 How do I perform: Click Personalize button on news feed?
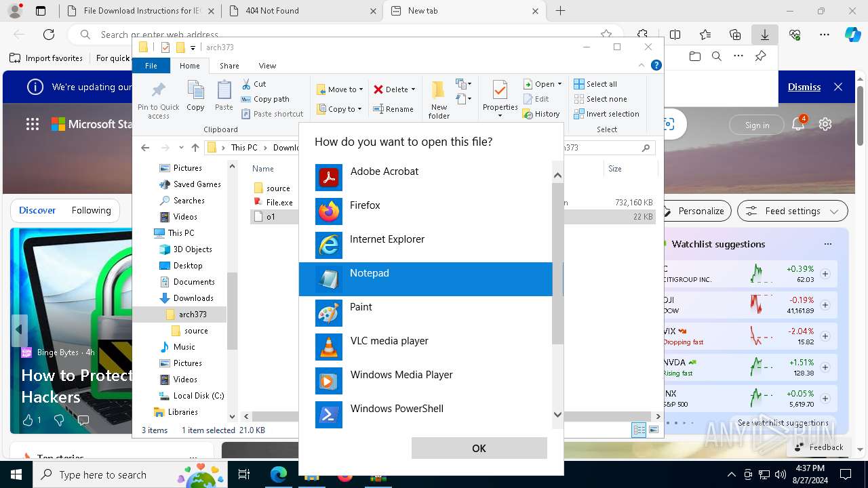(694, 211)
